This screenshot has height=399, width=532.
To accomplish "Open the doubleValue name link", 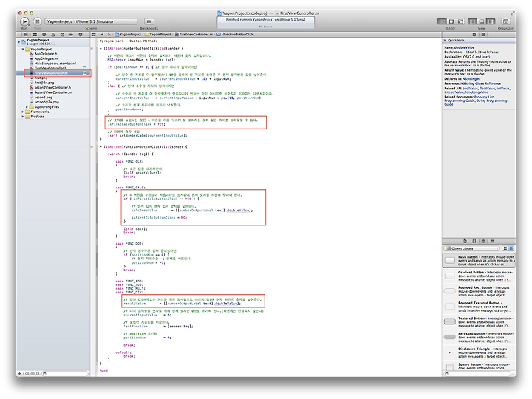I will pyautogui.click(x=464, y=47).
